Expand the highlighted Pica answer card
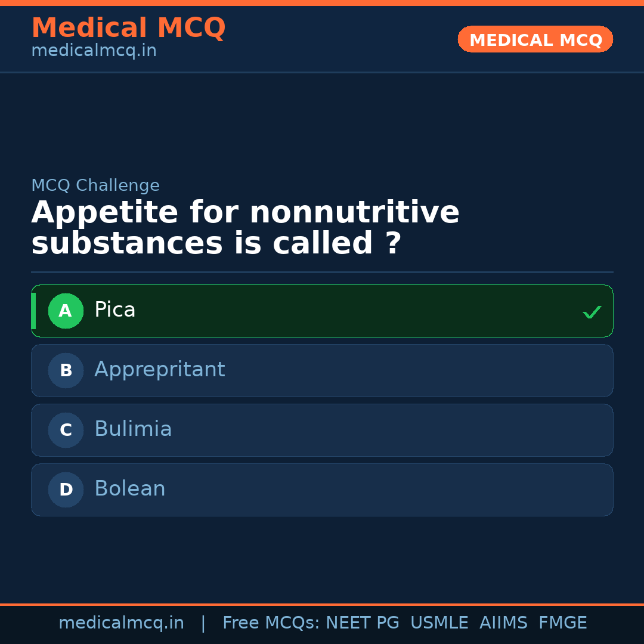This screenshot has height=644, width=644. pos(322,311)
